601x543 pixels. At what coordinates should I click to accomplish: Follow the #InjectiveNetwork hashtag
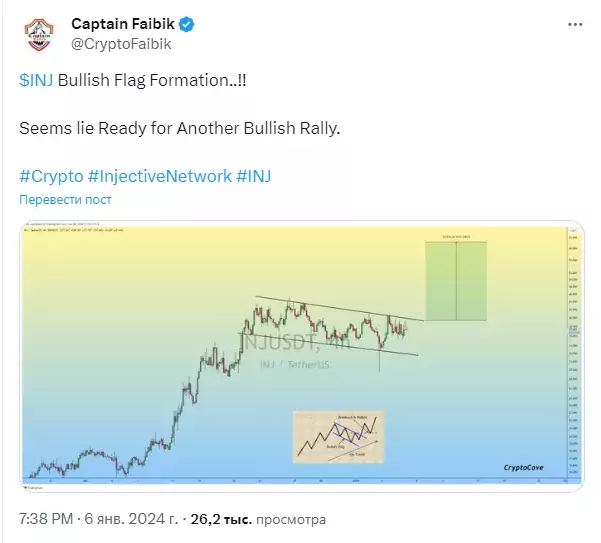click(x=160, y=176)
